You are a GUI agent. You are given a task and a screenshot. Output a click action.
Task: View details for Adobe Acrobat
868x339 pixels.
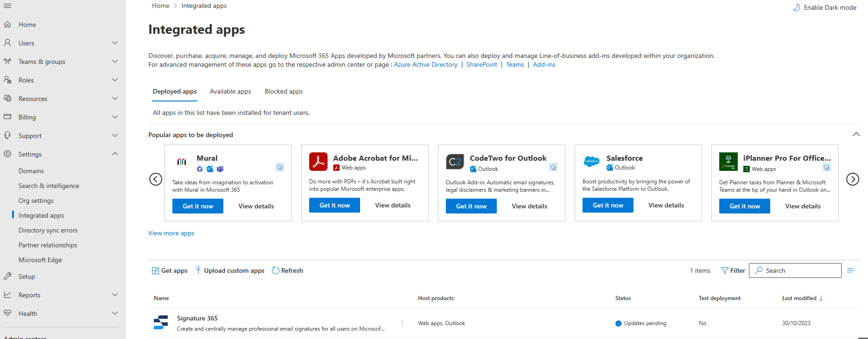[393, 205]
